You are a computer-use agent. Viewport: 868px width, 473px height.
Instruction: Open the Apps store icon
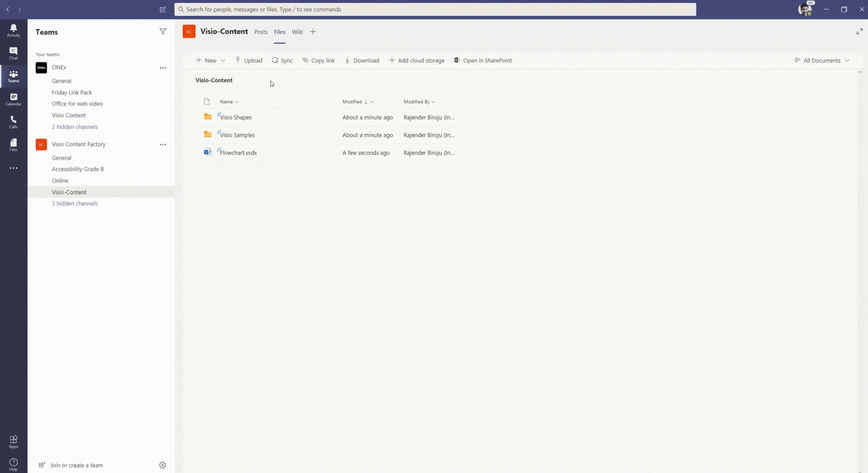tap(14, 441)
